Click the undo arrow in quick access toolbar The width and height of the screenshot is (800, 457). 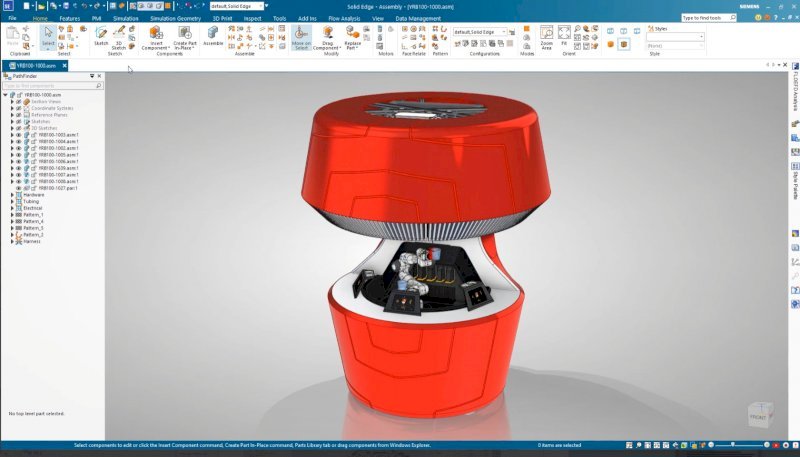point(84,6)
